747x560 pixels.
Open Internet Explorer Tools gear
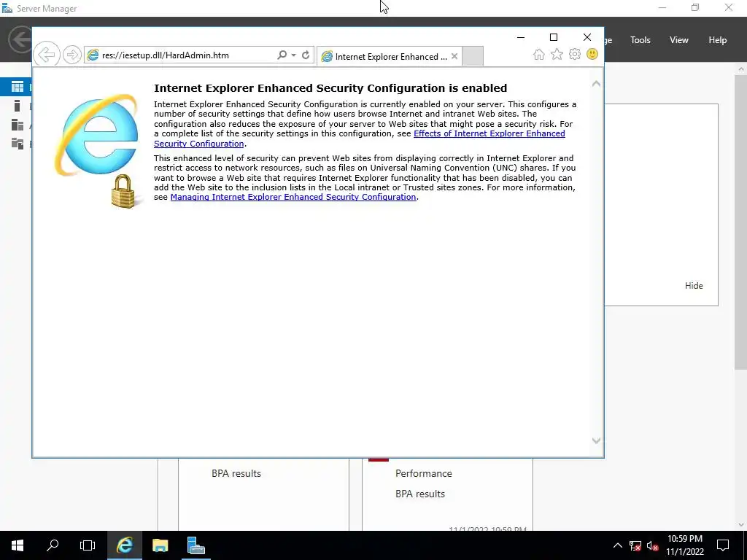pos(575,54)
